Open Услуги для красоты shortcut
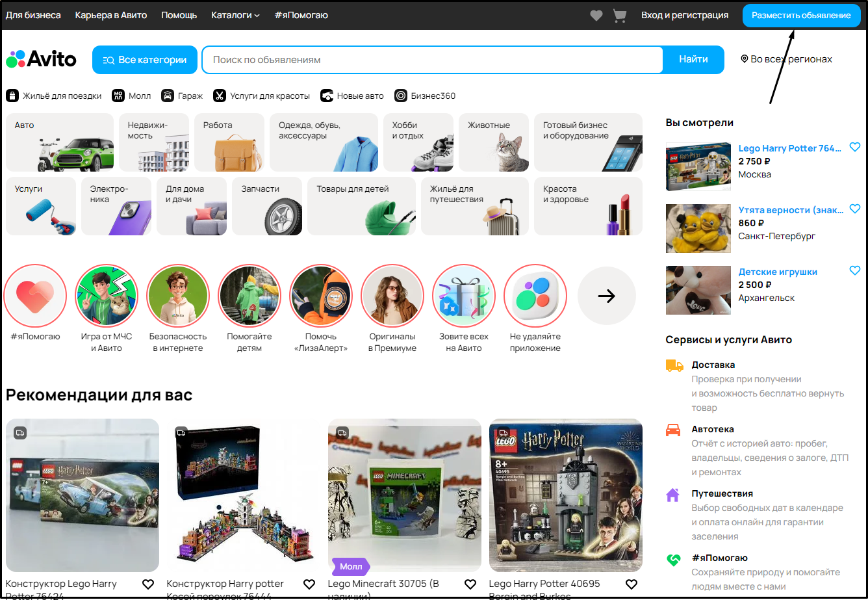Screen dimensions: 868x600 (261, 96)
